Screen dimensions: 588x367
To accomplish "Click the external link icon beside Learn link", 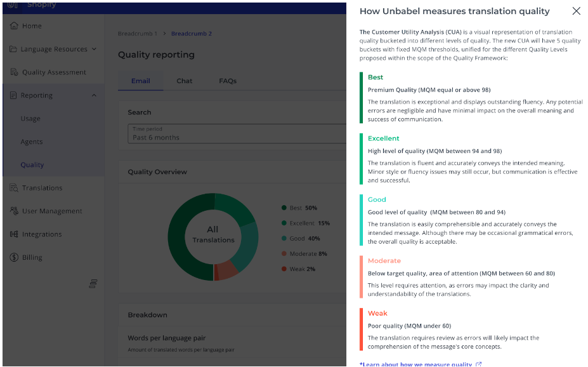I will click(478, 364).
